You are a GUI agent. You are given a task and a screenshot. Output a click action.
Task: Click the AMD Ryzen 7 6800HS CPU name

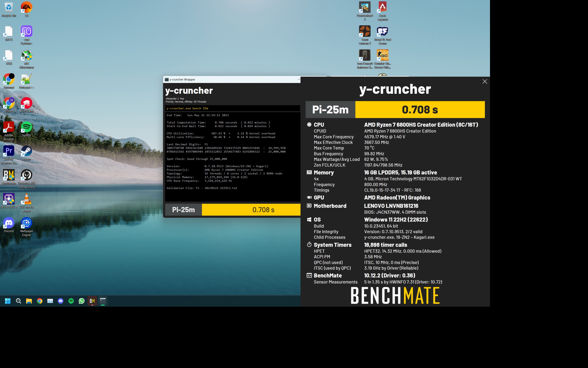click(x=421, y=125)
